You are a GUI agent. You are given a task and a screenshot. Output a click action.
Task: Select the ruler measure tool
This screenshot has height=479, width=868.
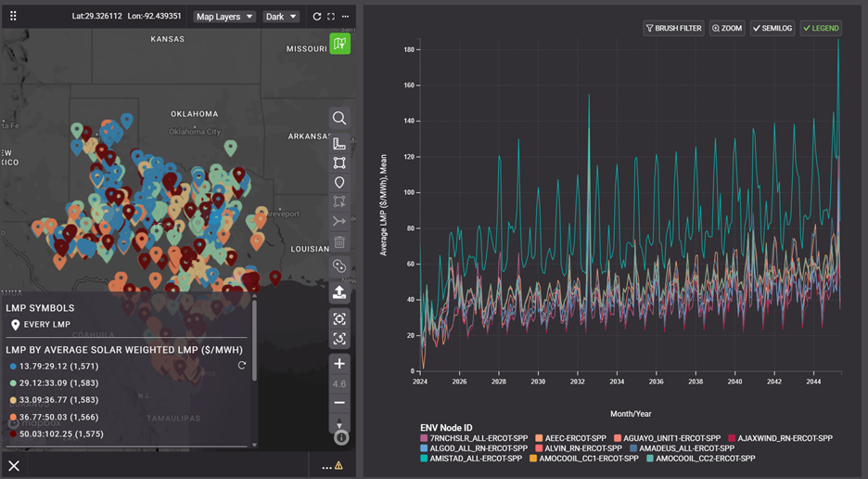(x=339, y=145)
